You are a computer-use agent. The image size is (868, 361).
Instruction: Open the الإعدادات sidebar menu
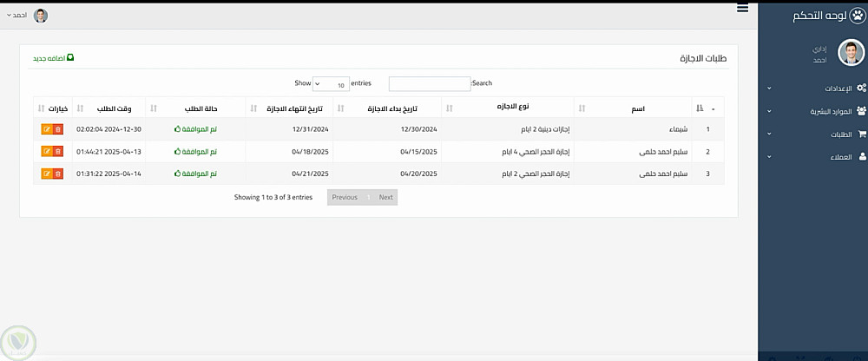(812, 89)
